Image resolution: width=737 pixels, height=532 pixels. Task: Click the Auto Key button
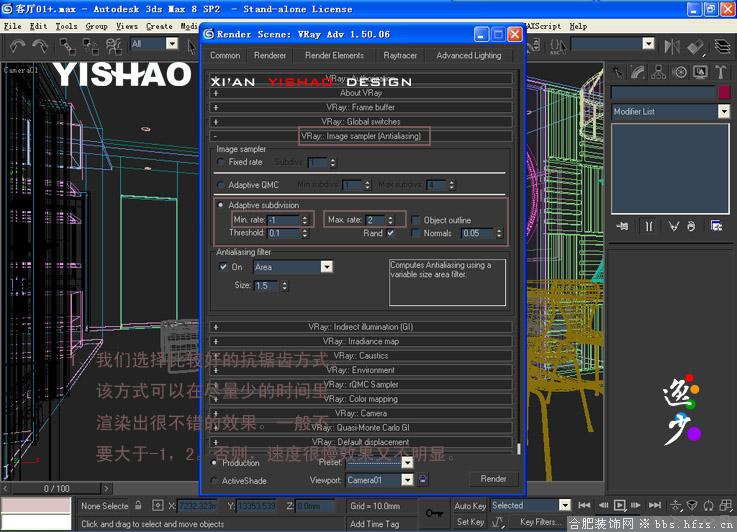[470, 506]
